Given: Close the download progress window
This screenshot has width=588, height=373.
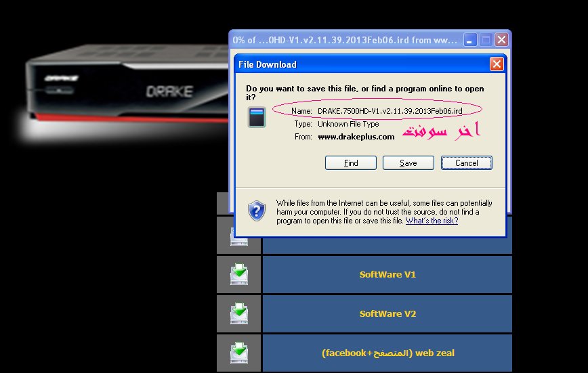Looking at the screenshot, I should pyautogui.click(x=501, y=40).
